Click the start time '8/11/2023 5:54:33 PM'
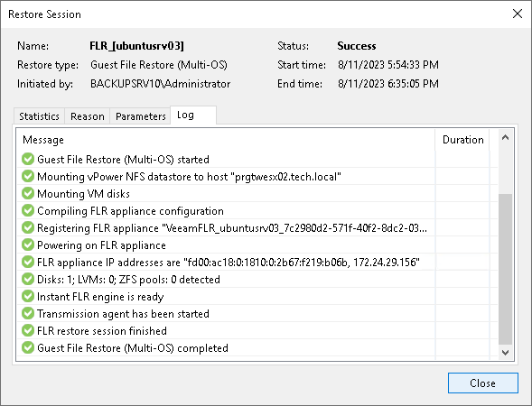This screenshot has width=532, height=406. 388,65
